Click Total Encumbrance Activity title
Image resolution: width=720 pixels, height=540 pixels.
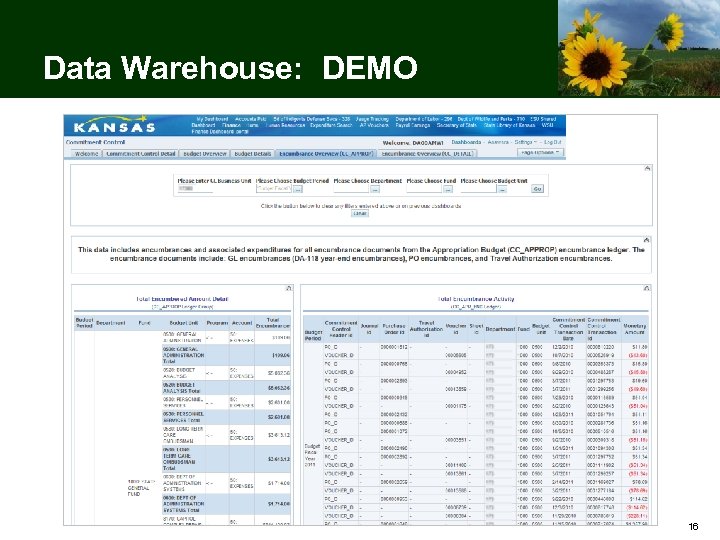[476, 299]
